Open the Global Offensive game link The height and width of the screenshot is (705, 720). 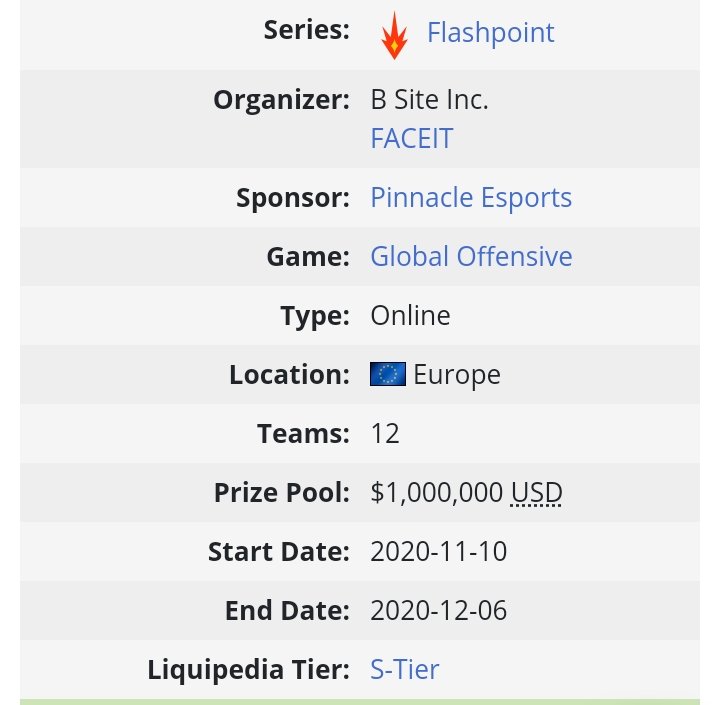(x=471, y=257)
